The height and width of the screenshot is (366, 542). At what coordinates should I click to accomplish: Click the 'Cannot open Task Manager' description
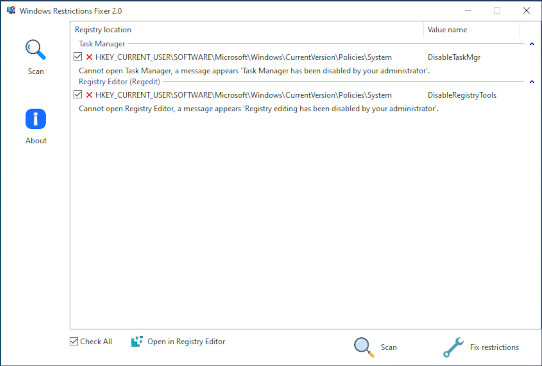tap(254, 71)
